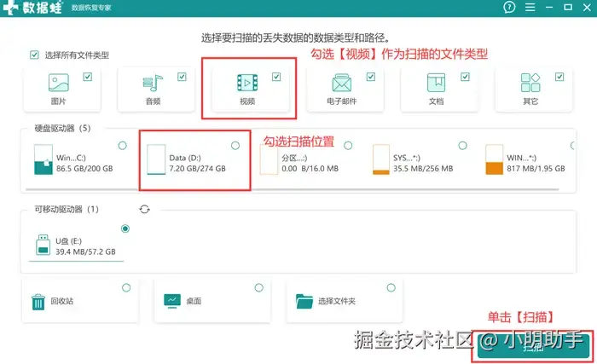Uncheck the 电子邮件 file type checkbox
597x364 pixels.
(x=371, y=77)
